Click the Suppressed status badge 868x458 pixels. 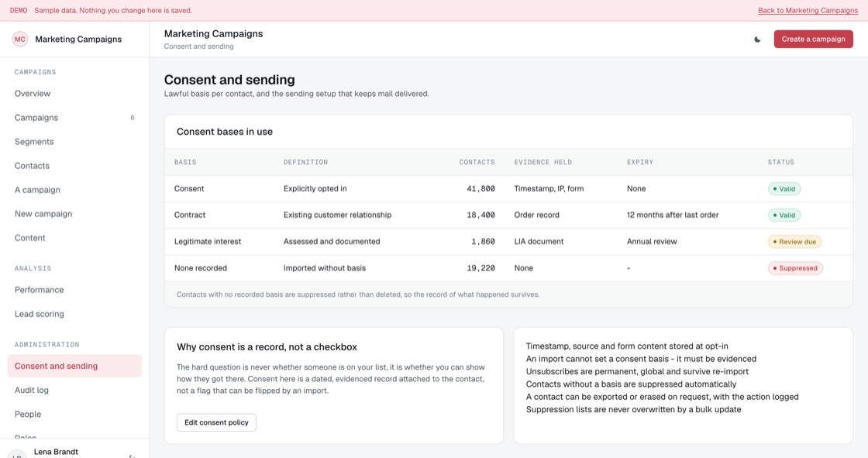[x=795, y=268]
